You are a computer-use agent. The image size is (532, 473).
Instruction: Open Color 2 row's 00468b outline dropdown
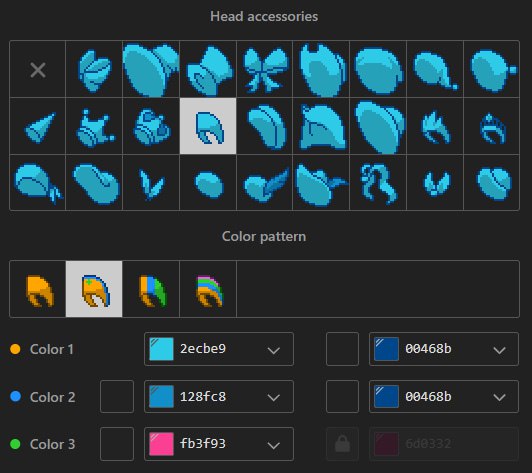pos(444,396)
